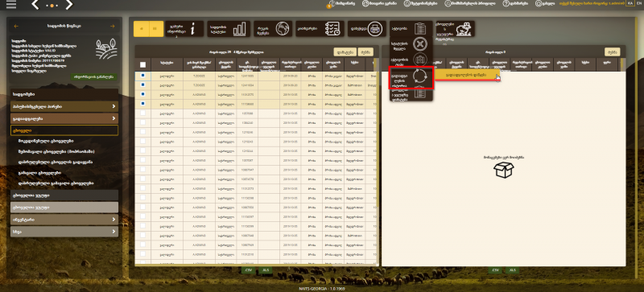This screenshot has height=292, width=644.
Task: Click the printer icon toolbar button
Action: tap(367, 29)
